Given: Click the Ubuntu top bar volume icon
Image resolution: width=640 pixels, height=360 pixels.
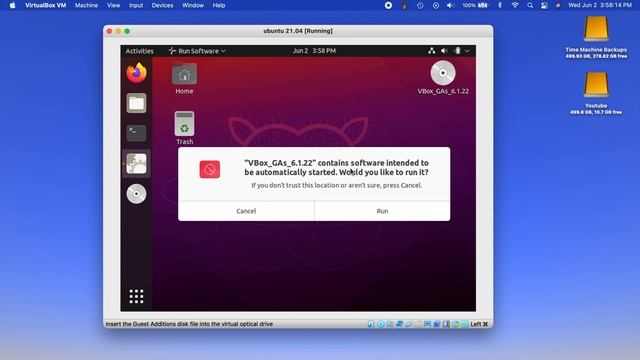Looking at the screenshot, I should click(444, 51).
